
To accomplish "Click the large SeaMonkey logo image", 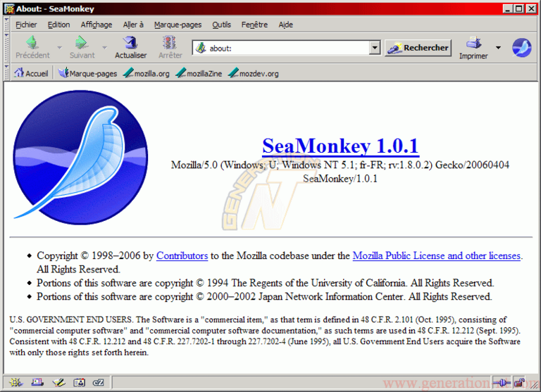I will [80, 157].
